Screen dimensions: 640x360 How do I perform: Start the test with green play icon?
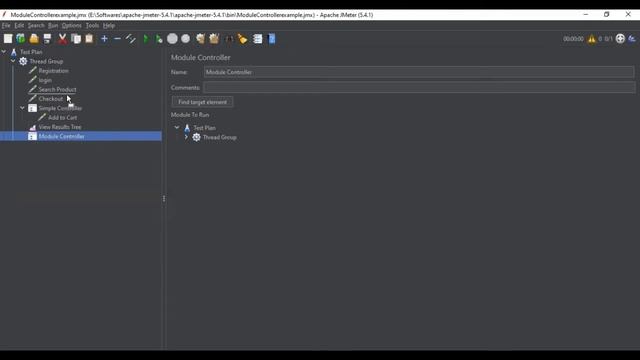click(x=146, y=39)
